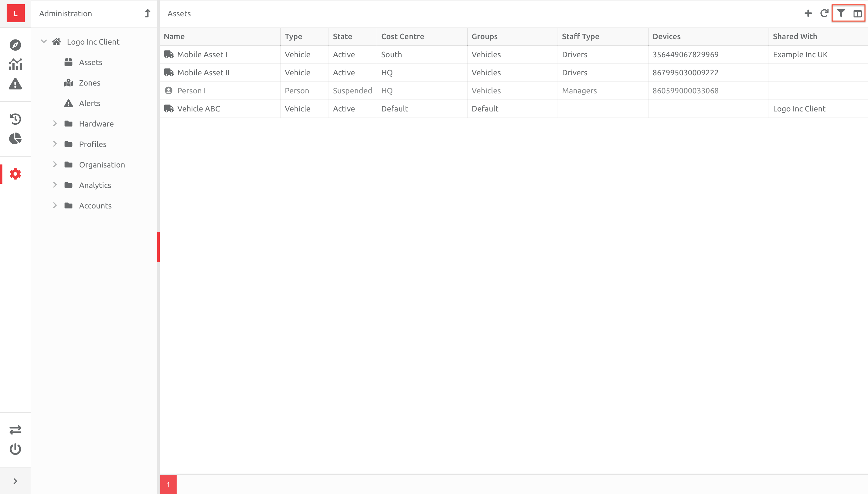This screenshot has height=494, width=868.
Task: Add a new asset with the plus icon
Action: tap(808, 13)
